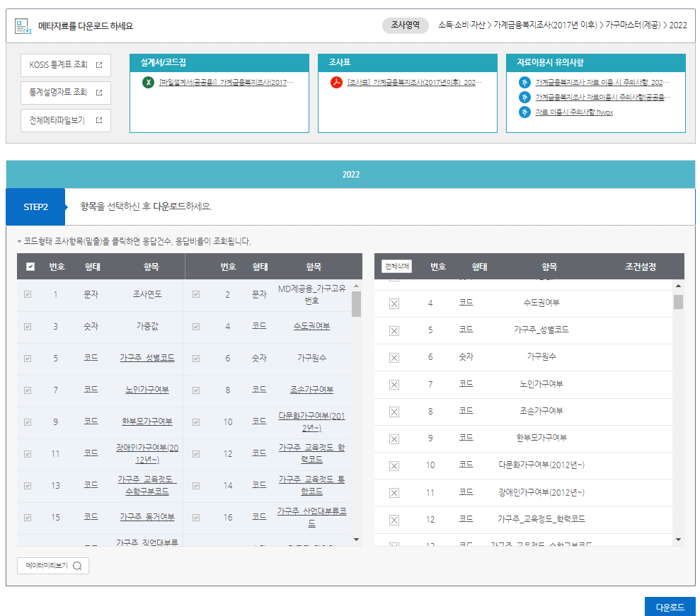The height and width of the screenshot is (616, 700).
Task: Click the Excel file icon in 설계서/코드집
Action: coord(148,83)
